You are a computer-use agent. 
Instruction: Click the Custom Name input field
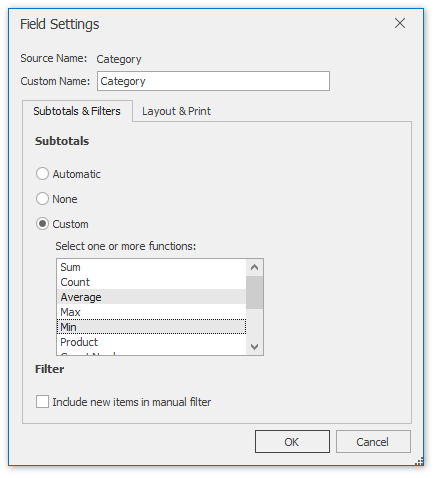click(x=213, y=81)
